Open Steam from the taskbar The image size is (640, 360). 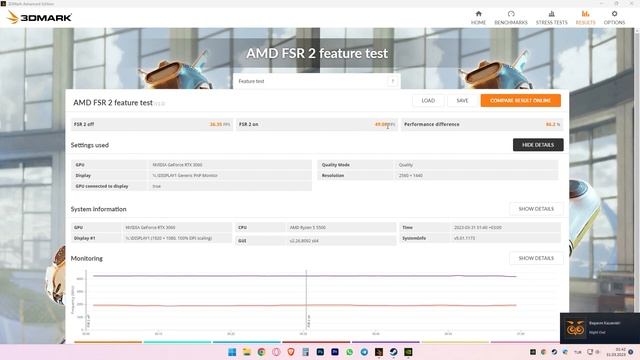[x=393, y=352]
